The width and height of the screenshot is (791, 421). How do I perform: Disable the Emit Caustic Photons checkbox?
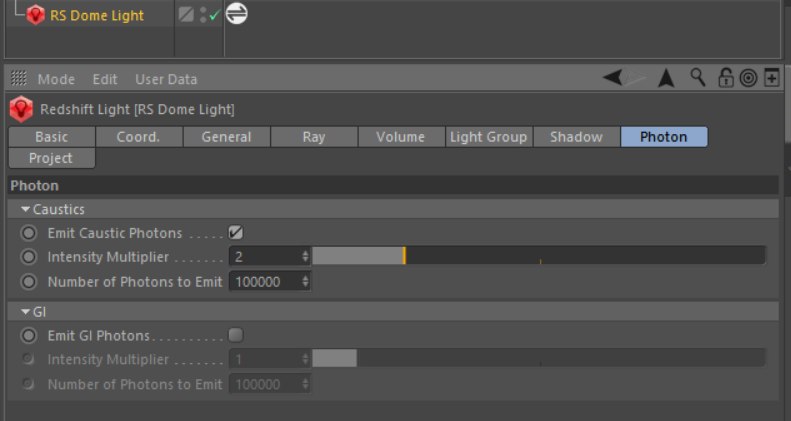236,232
